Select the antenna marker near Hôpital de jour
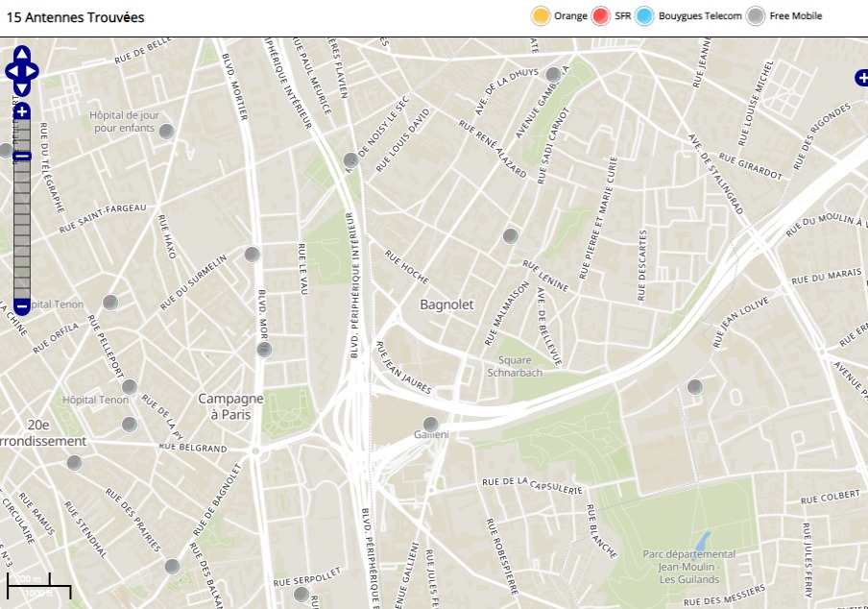The image size is (868, 609). 166,132
